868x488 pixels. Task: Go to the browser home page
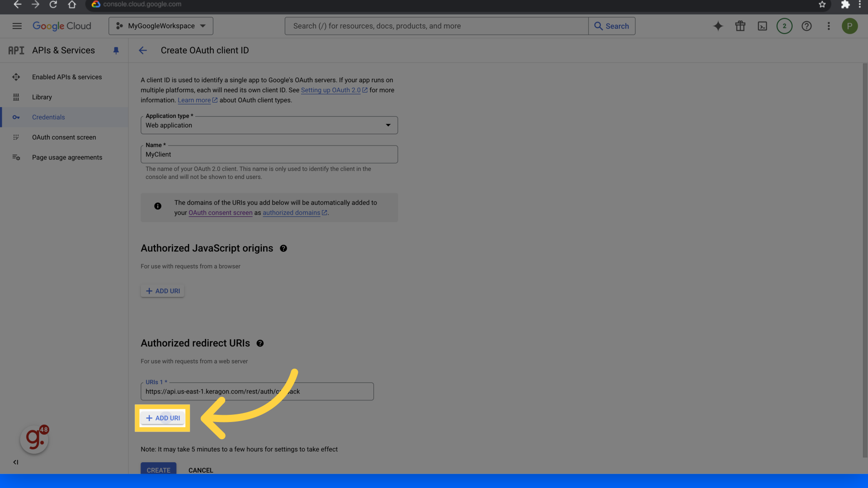pyautogui.click(x=72, y=5)
